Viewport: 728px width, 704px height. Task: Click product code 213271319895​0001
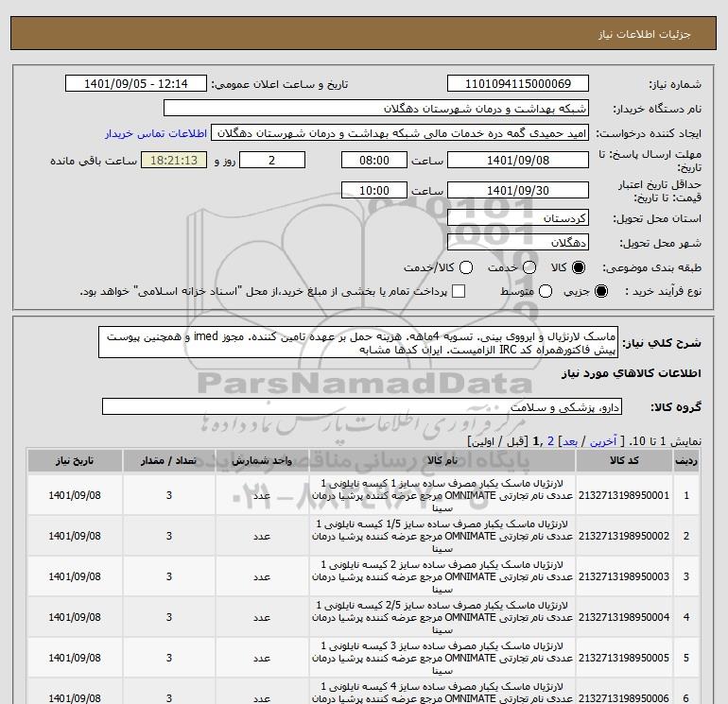pyautogui.click(x=624, y=495)
